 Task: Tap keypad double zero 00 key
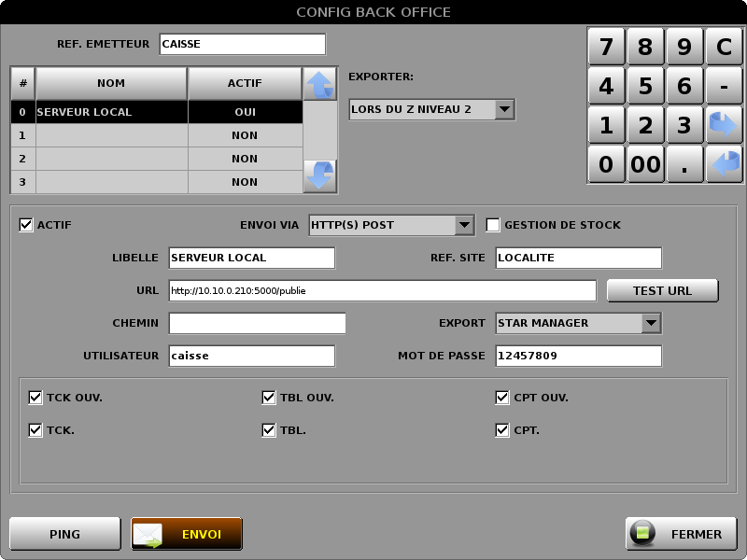point(645,164)
